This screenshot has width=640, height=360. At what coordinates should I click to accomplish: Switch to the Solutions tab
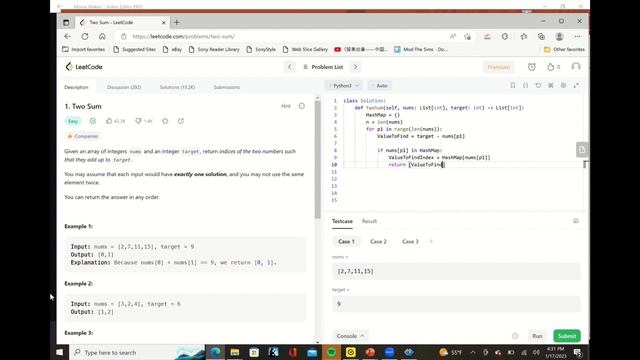[177, 87]
